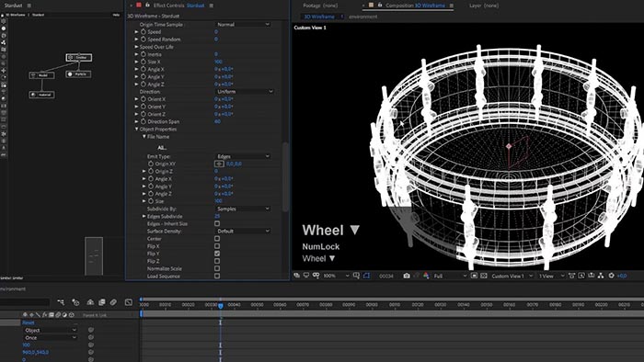Viewport: 644px width, 362px height.
Task: Collapse the Object Properties group
Action: [x=137, y=130]
